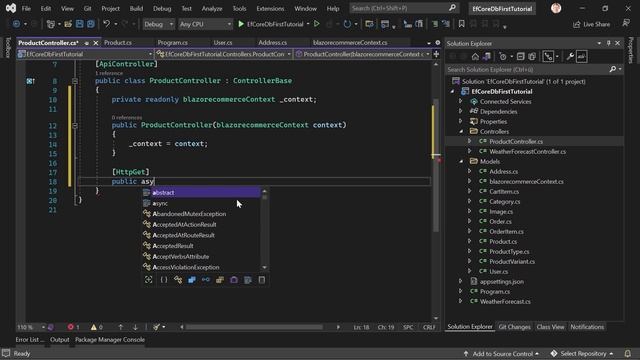Open the Extensions menu

pyautogui.click(x=270, y=8)
